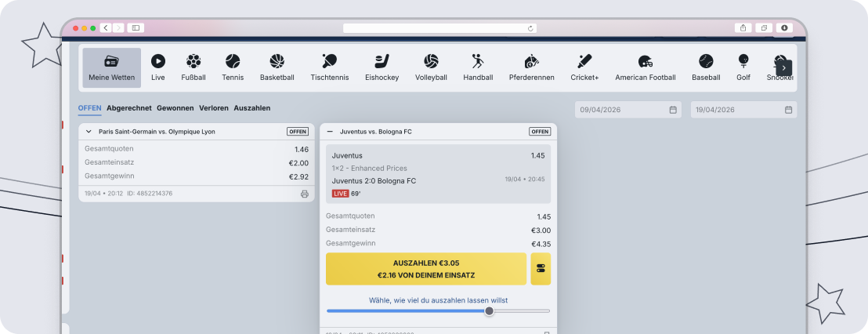The width and height of the screenshot is (868, 334).
Task: Open calendar for the 09/04/2026 date
Action: [673, 110]
